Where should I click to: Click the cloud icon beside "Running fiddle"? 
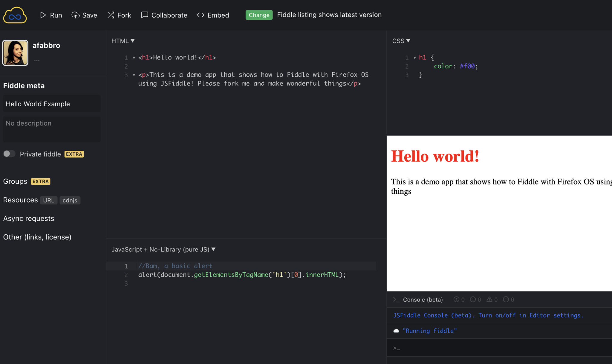coord(396,331)
